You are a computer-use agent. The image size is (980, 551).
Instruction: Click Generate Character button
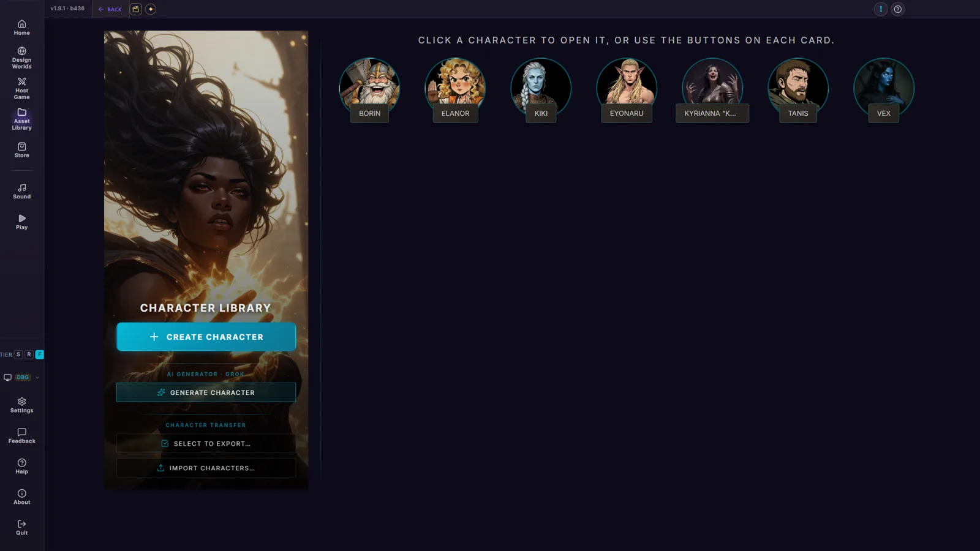coord(206,392)
